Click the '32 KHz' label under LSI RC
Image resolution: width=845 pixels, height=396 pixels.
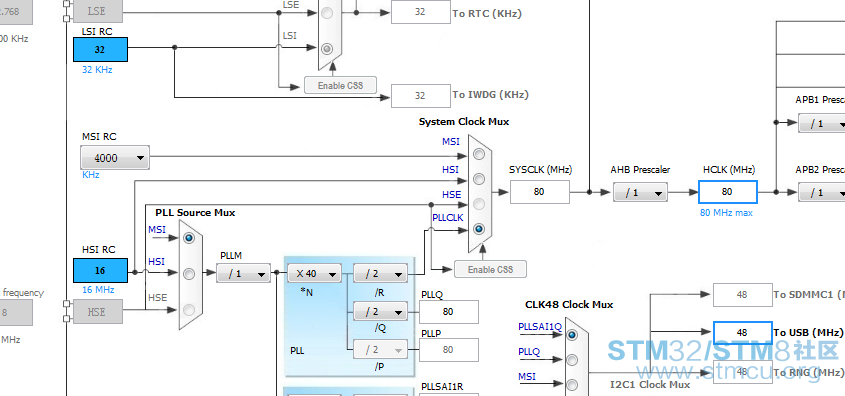pos(97,70)
